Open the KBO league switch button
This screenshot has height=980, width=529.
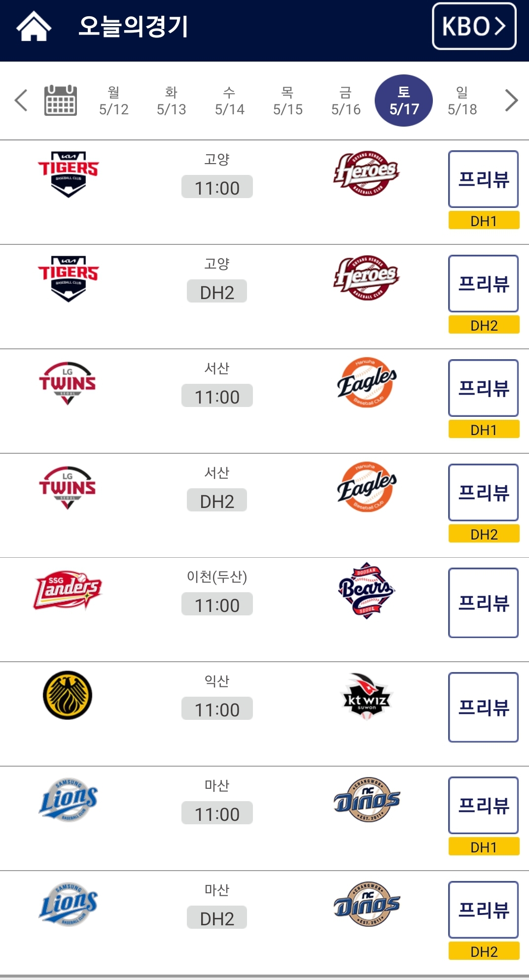(474, 26)
